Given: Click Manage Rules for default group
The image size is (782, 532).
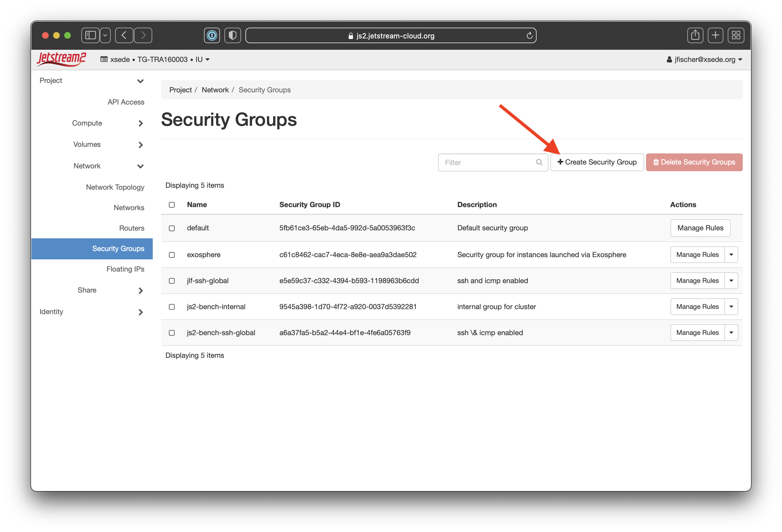Looking at the screenshot, I should (700, 228).
